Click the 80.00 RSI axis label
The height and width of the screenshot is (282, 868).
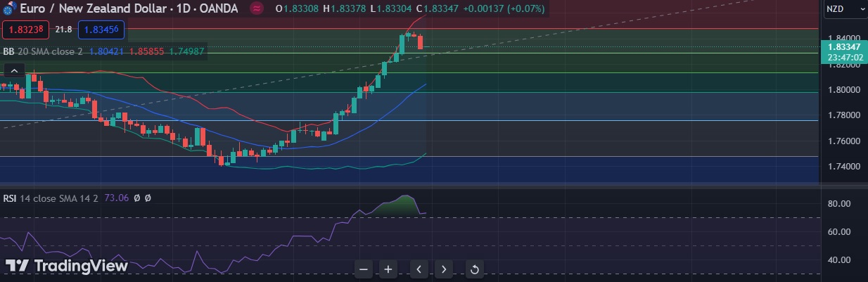click(x=839, y=204)
